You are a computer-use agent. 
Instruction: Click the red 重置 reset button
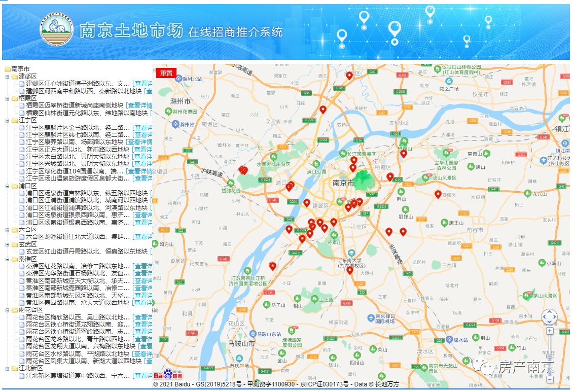tap(166, 73)
